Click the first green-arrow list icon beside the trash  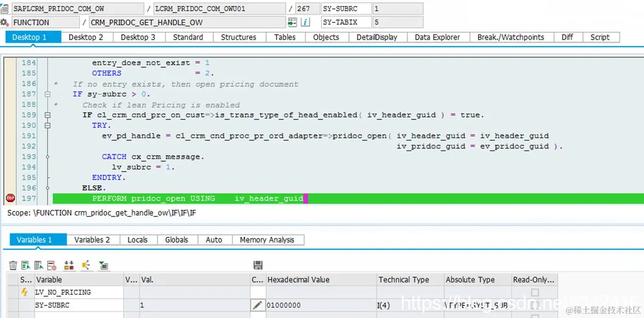point(26,266)
